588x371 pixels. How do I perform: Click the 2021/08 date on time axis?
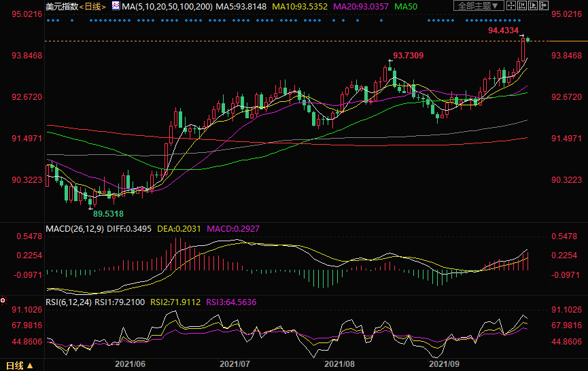click(x=338, y=364)
